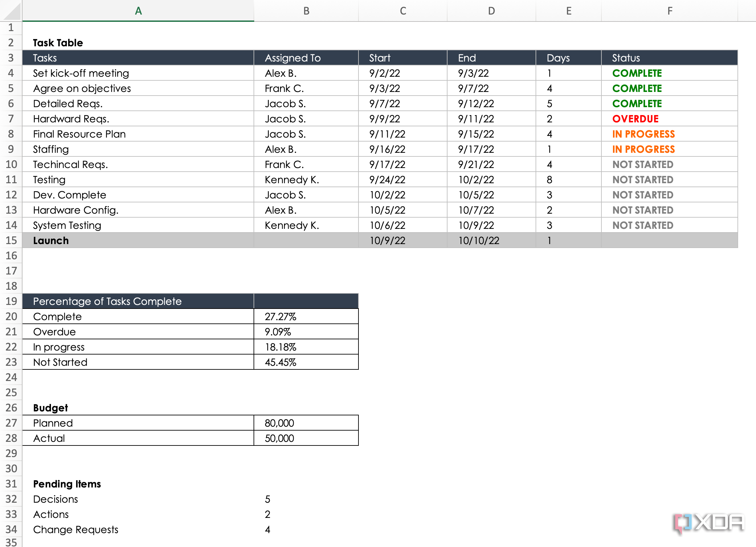The width and height of the screenshot is (756, 547).
Task: Click the column A header
Action: [138, 11]
